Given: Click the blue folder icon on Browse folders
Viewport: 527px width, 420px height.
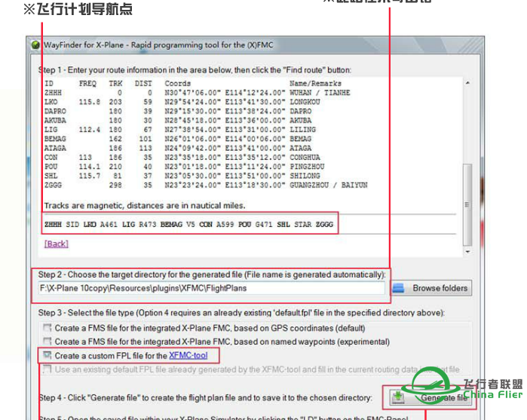Looking at the screenshot, I should tap(399, 288).
